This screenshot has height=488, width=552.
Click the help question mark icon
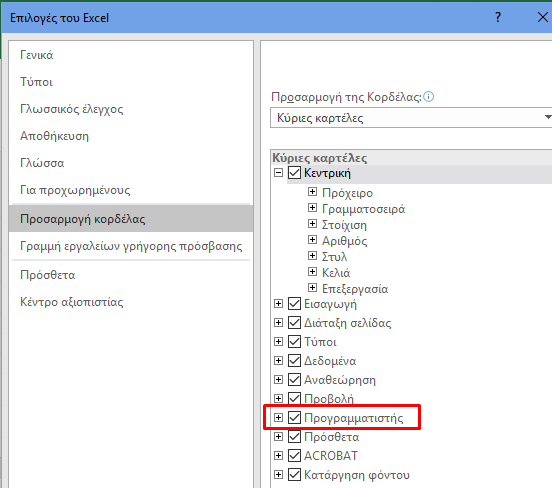(x=497, y=17)
